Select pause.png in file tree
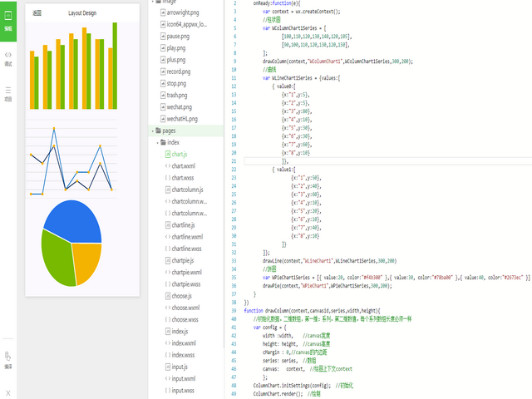 pyautogui.click(x=175, y=37)
